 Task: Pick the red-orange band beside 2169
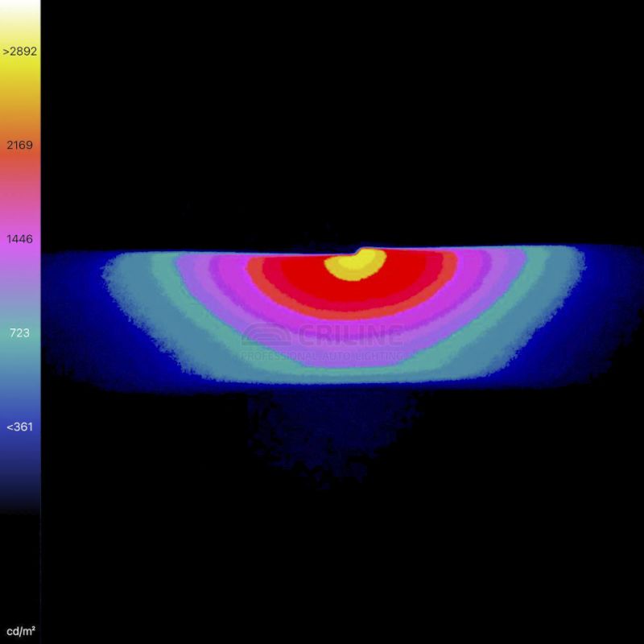(20, 165)
